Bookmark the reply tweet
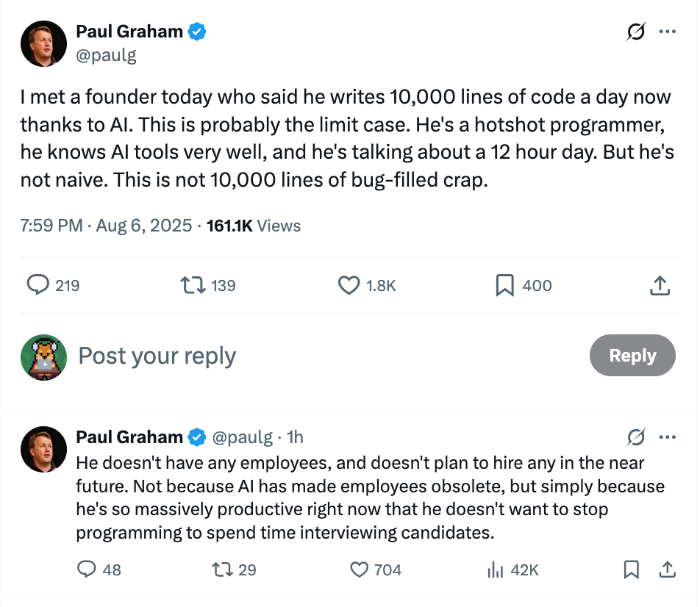The width and height of the screenshot is (700, 607). [631, 570]
